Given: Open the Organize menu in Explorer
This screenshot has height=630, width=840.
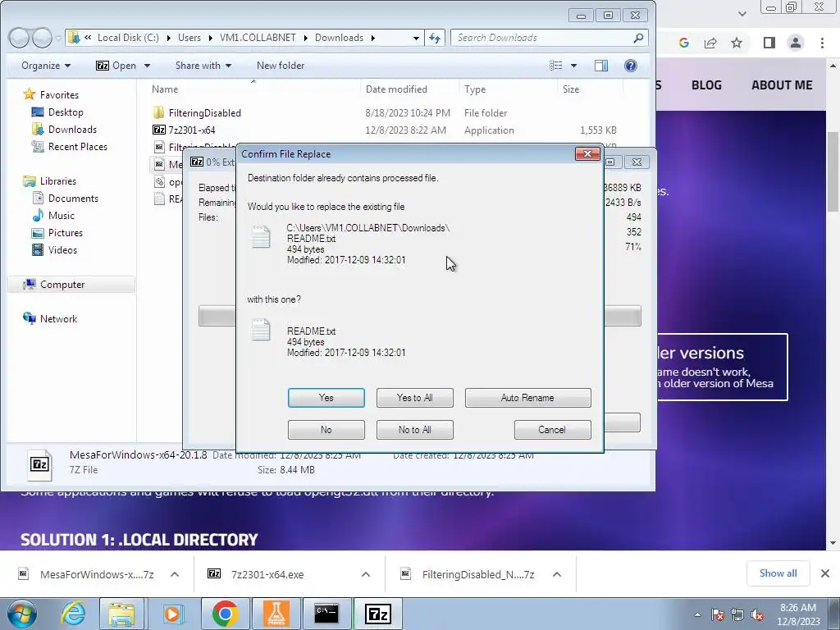Looking at the screenshot, I should 46,66.
